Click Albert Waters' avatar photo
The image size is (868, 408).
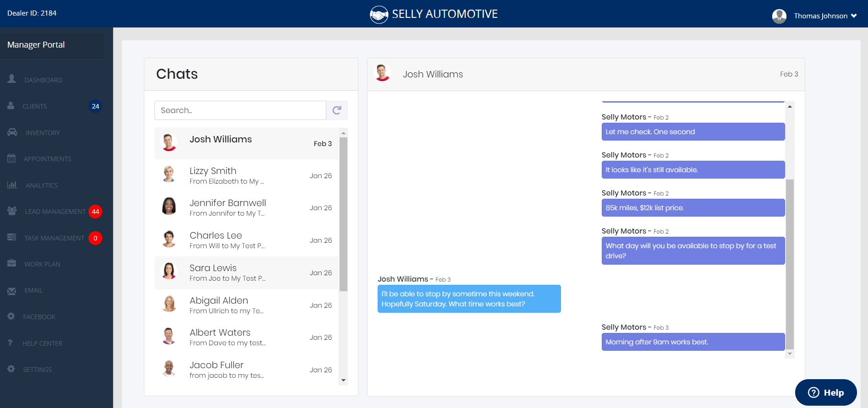(x=169, y=336)
